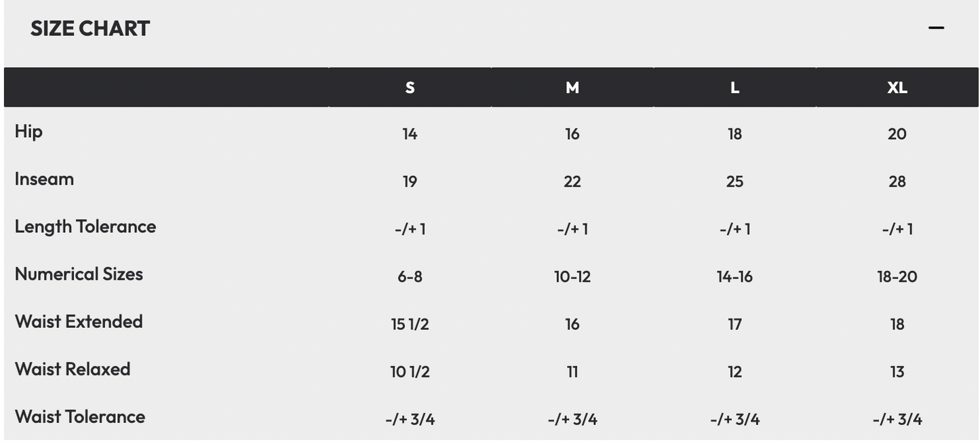Select Inseam value 28 for XL
Image resolution: width=980 pixels, height=444 pixels.
click(897, 181)
